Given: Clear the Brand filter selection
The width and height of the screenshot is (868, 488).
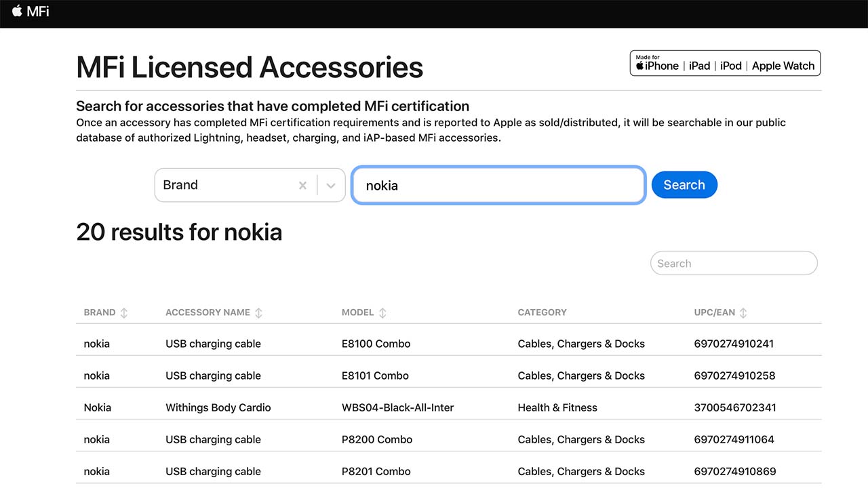Looking at the screenshot, I should 303,185.
